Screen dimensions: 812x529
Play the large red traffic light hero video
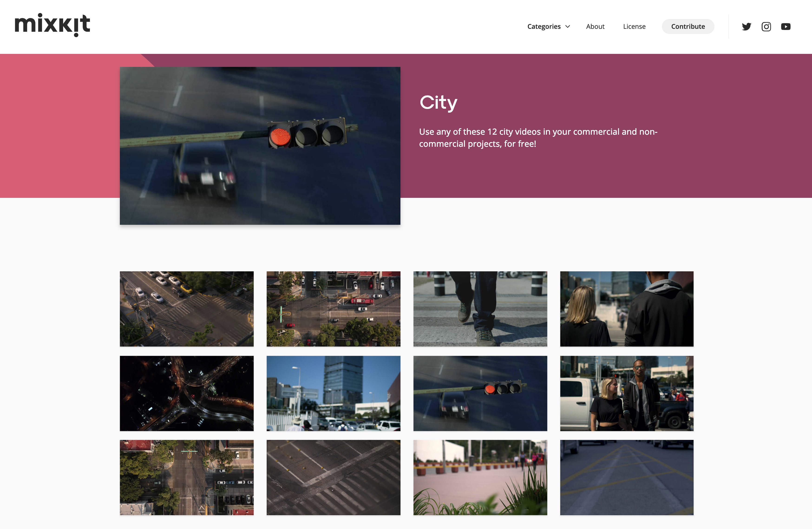260,146
